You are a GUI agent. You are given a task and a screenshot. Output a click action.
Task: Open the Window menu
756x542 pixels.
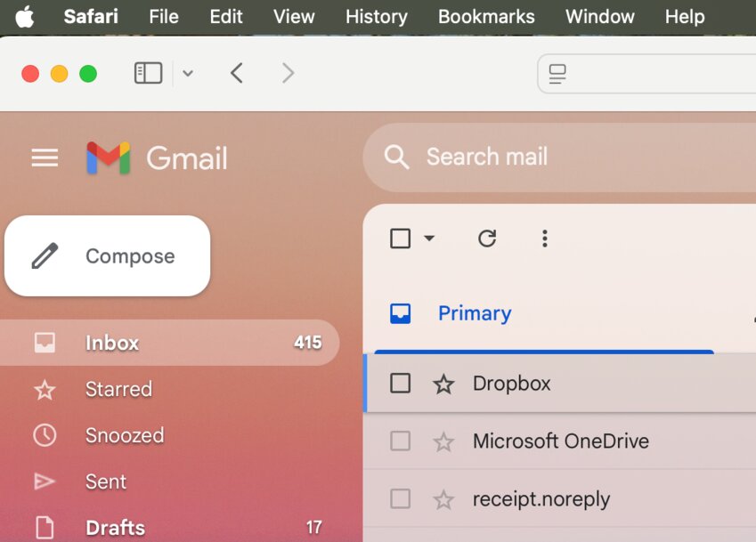pos(600,17)
